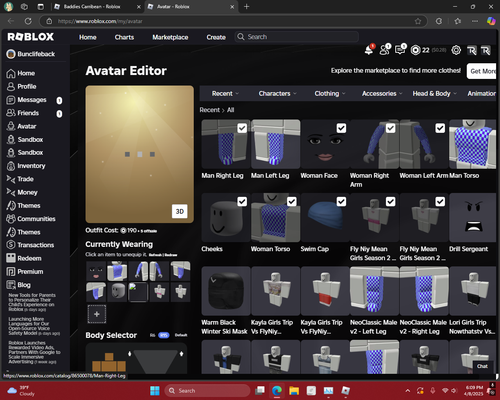Expand the Head & Body dropdown
The height and width of the screenshot is (400, 500).
coord(434,94)
